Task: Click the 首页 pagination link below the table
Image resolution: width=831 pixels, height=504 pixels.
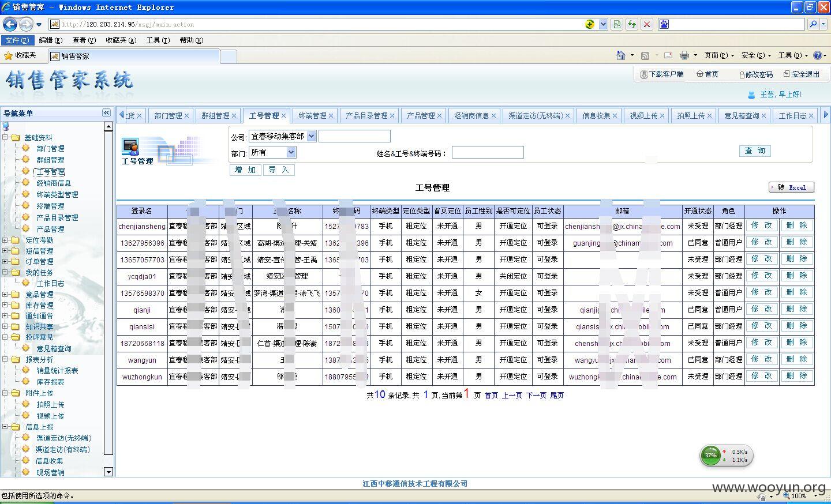Action: pyautogui.click(x=491, y=396)
